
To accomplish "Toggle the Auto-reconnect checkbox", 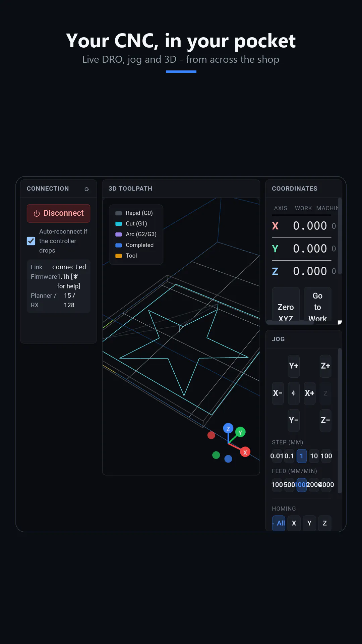I will [x=31, y=241].
